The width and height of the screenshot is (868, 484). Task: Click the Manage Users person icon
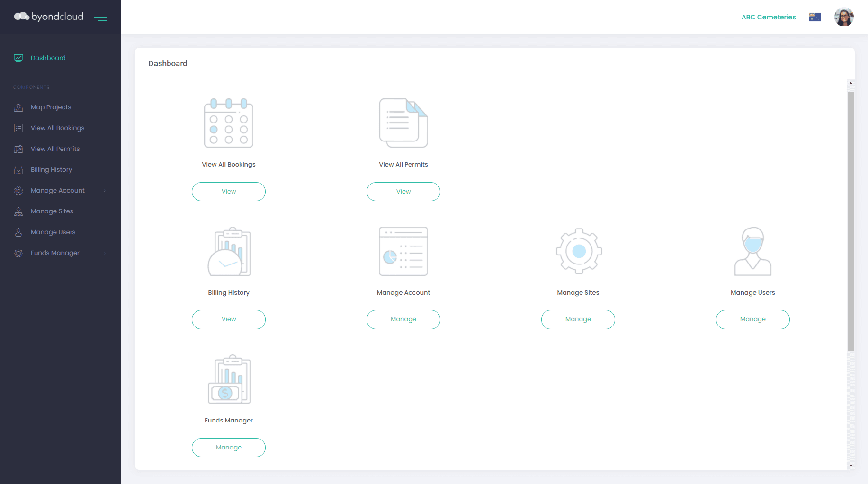[x=752, y=251]
